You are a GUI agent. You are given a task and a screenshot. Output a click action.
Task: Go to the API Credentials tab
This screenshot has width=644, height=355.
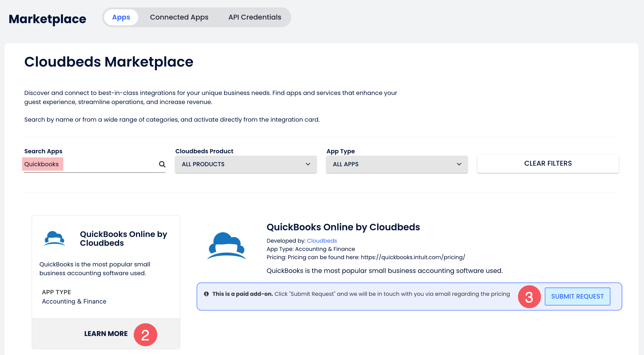[x=255, y=17]
